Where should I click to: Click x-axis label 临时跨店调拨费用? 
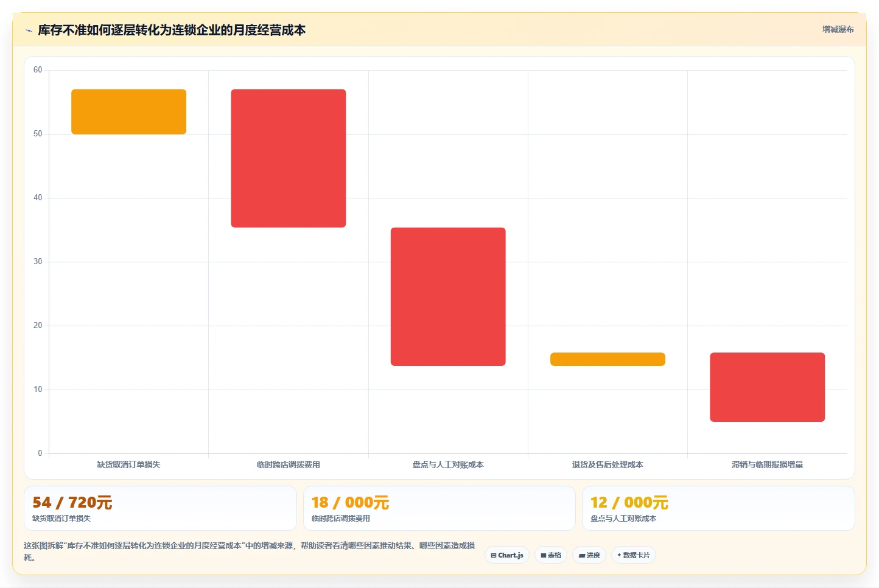[x=289, y=464]
